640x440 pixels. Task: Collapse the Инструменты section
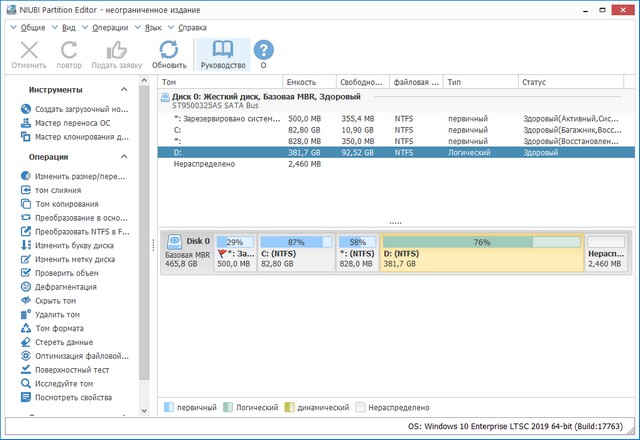[124, 89]
